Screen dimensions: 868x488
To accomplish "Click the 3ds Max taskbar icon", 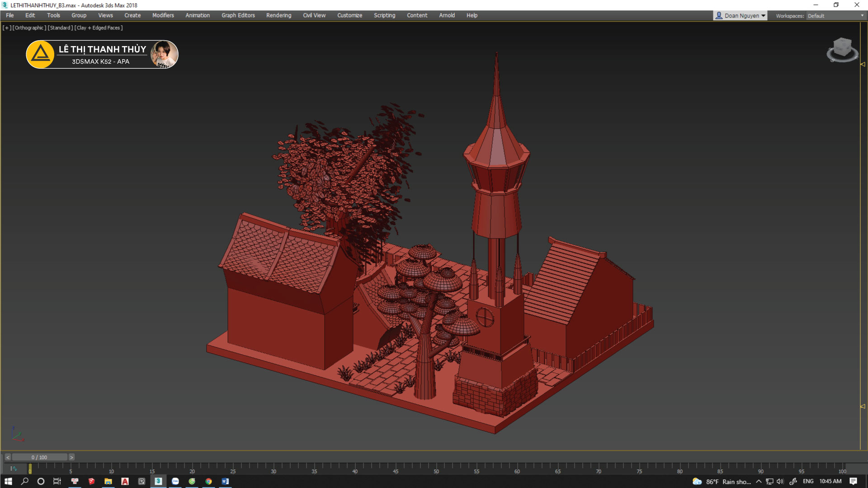I will (158, 481).
